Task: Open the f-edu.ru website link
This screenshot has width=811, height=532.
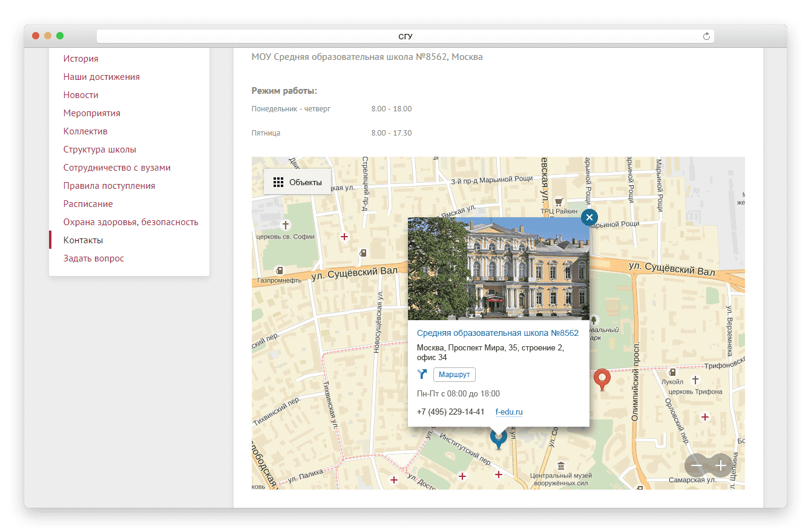Action: tap(509, 412)
